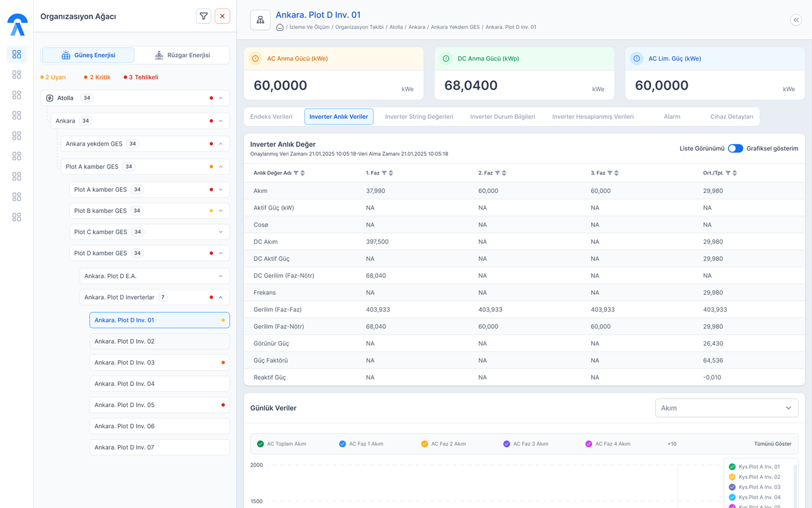This screenshot has width=812, height=508.
Task: Toggle Kys.Plot A Inv. 02 legend checkbox
Action: tap(732, 477)
